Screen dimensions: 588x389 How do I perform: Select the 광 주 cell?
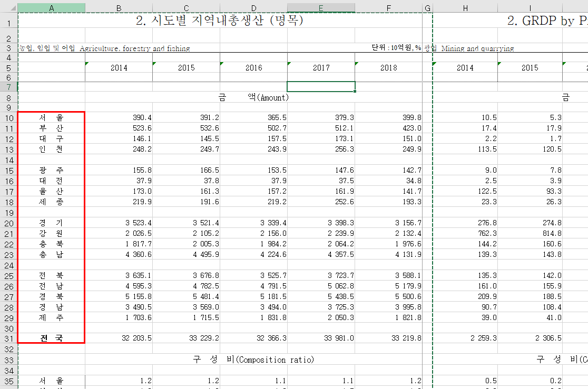point(52,170)
